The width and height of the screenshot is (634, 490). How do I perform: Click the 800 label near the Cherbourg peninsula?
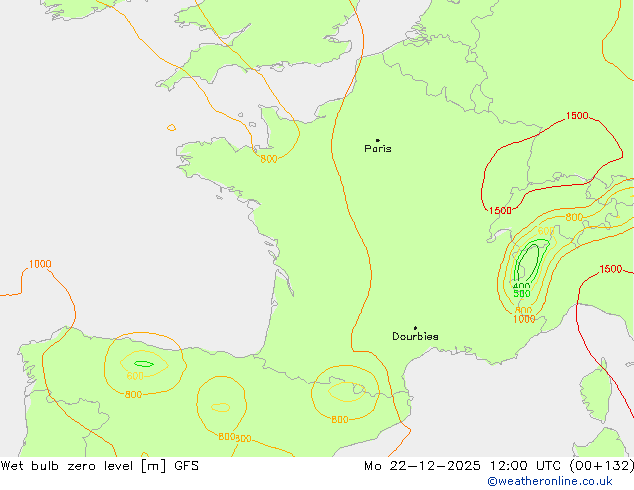(269, 159)
